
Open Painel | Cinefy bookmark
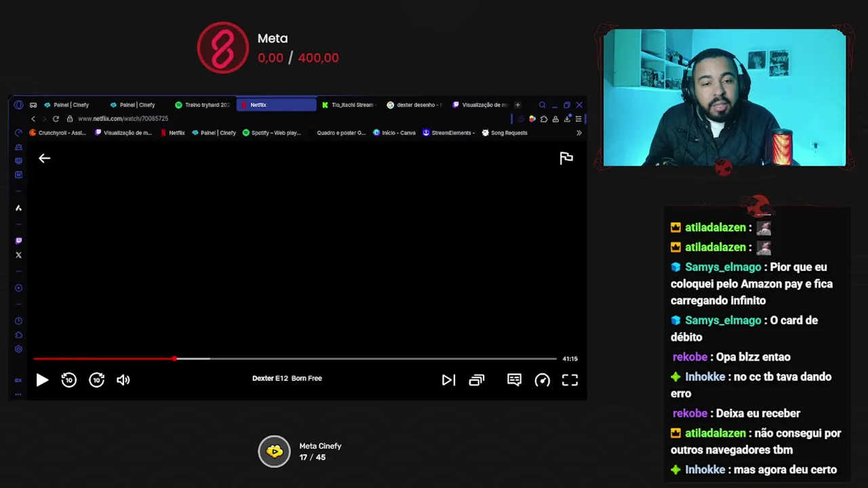click(214, 133)
